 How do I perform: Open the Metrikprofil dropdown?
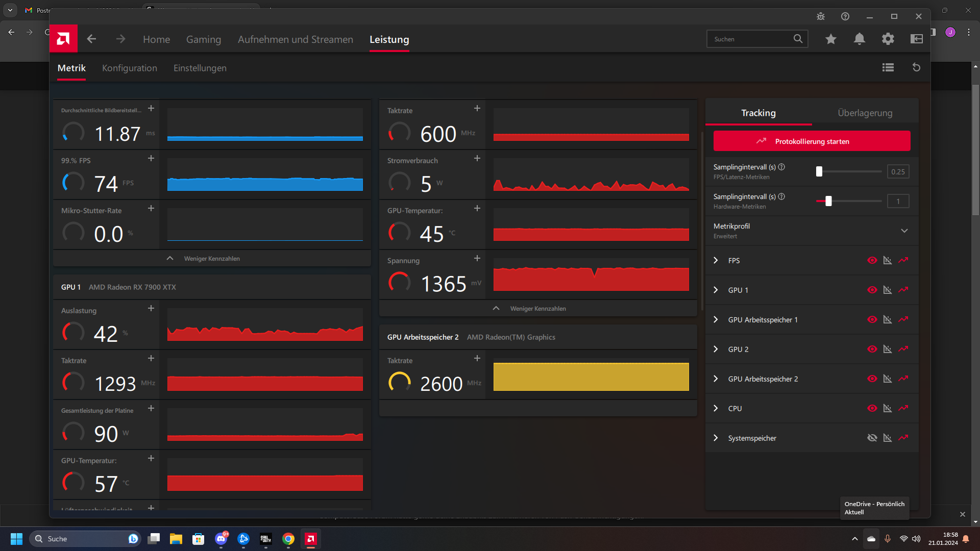coord(904,231)
